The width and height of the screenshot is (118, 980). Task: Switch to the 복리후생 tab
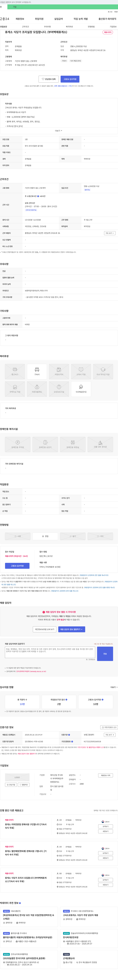pyautogui.click(x=69, y=27)
